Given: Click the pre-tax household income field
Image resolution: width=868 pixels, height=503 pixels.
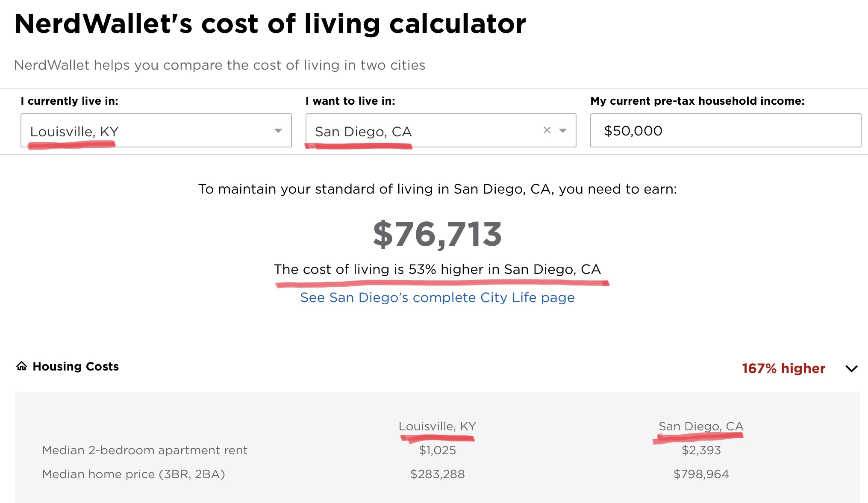Looking at the screenshot, I should tap(725, 131).
